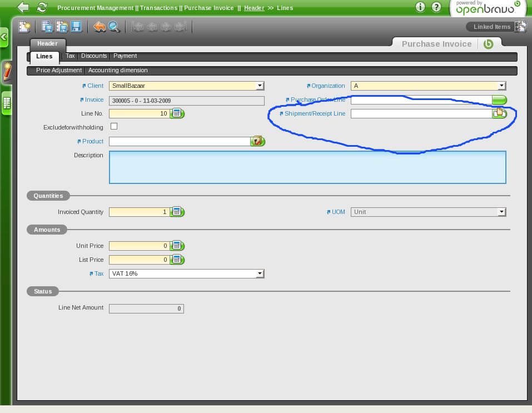Open the Accounting dimension tab
This screenshot has height=413, width=532.
pos(118,71)
